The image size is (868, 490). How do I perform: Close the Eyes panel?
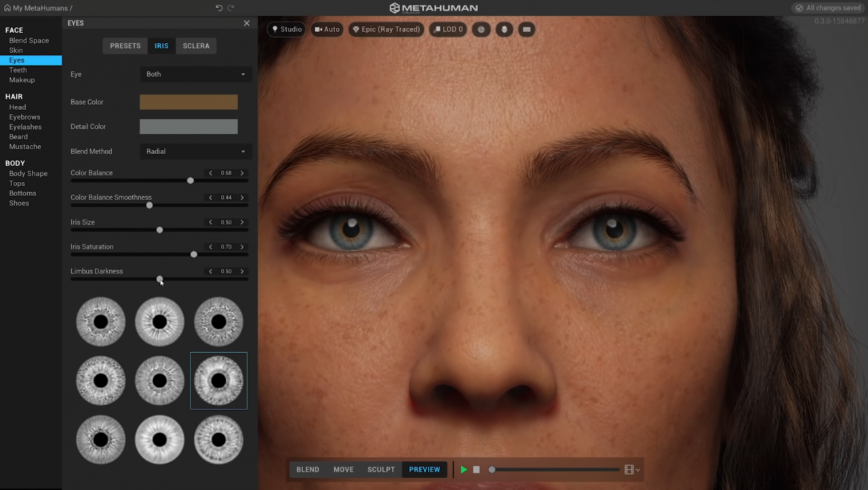(247, 23)
